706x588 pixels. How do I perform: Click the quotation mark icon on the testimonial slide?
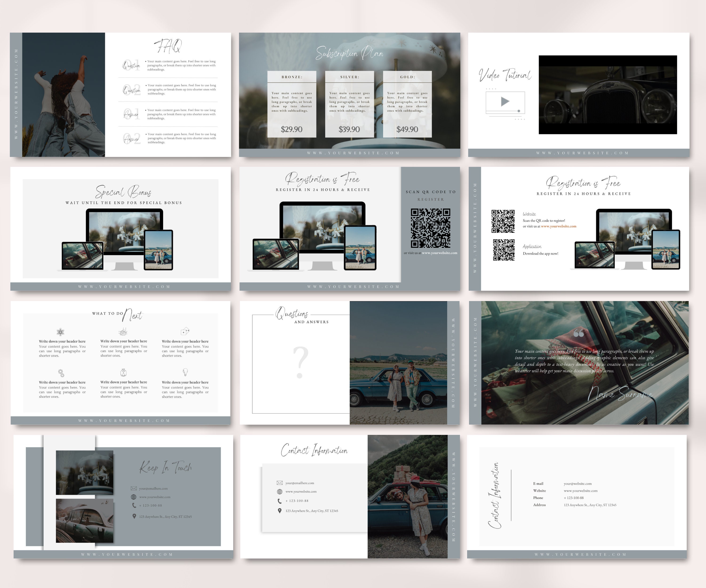click(579, 333)
